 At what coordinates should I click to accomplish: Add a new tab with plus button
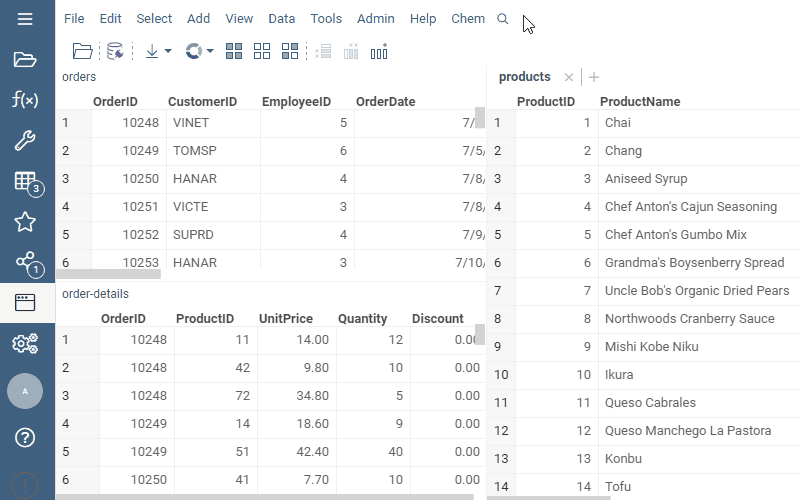click(x=594, y=77)
